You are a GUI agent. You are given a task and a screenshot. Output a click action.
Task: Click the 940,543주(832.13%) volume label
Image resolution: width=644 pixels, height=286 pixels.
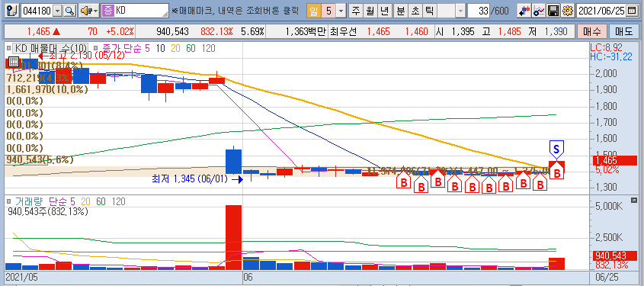click(48, 211)
